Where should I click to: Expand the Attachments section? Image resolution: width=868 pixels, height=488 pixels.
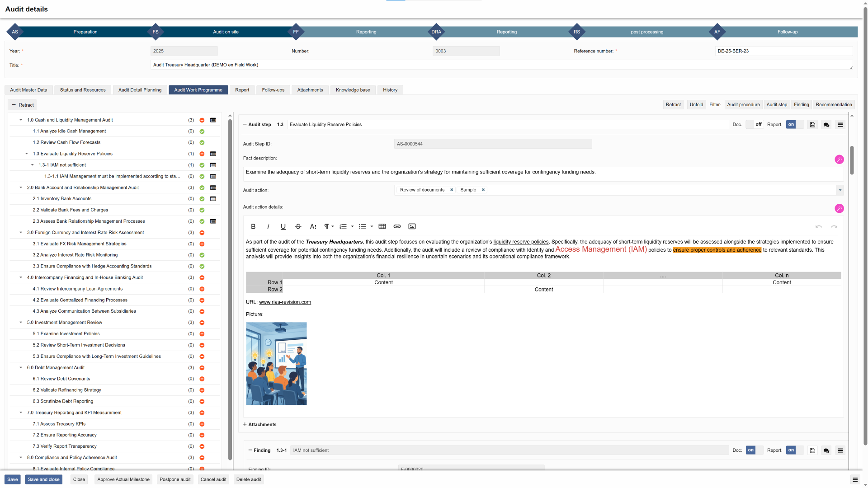pos(259,425)
